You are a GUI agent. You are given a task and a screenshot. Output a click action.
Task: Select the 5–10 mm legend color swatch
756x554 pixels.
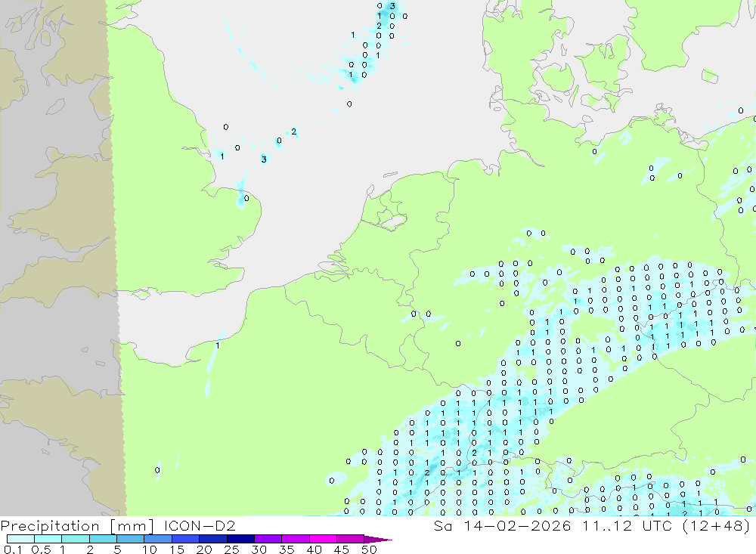tap(130, 539)
